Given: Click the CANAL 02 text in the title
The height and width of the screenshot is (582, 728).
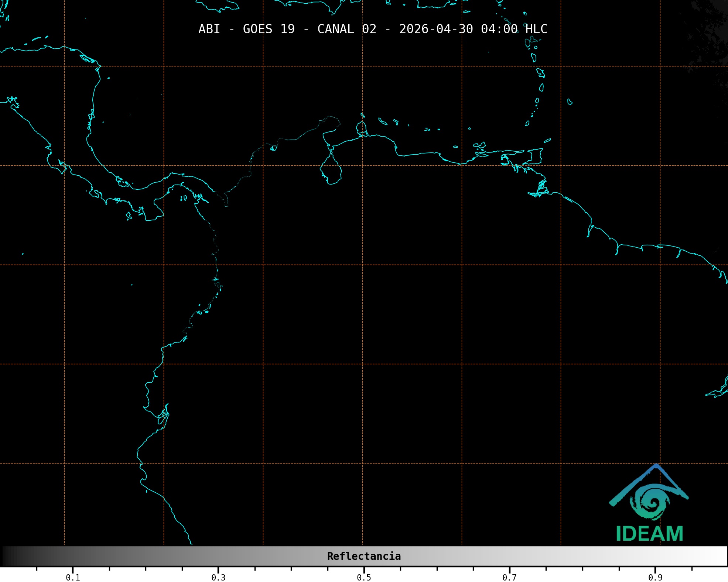Looking at the screenshot, I should (346, 29).
